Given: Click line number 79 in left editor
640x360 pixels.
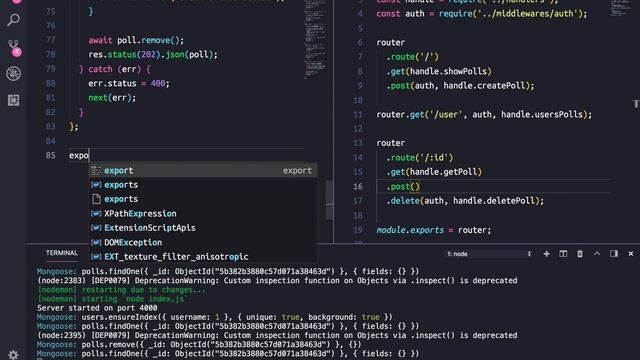Looking at the screenshot, I should pos(51,69).
